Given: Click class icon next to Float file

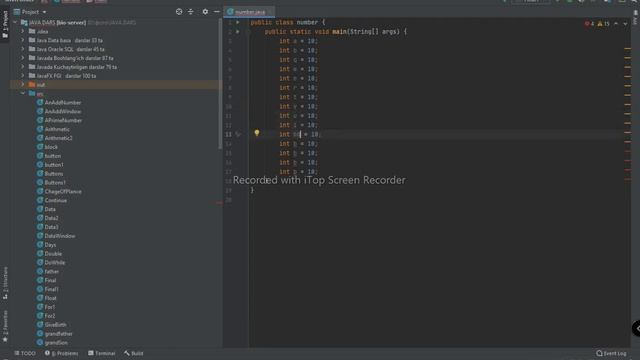Looking at the screenshot, I should (x=40, y=298).
